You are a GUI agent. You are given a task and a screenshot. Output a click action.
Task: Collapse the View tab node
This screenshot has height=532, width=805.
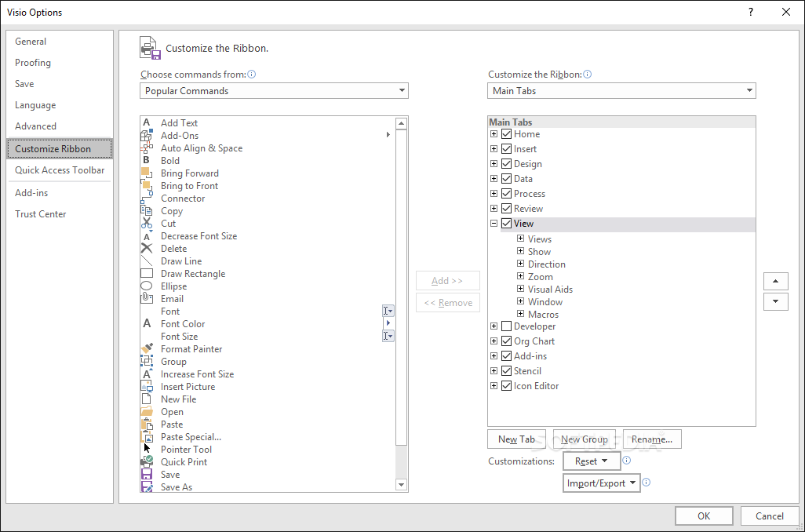494,224
